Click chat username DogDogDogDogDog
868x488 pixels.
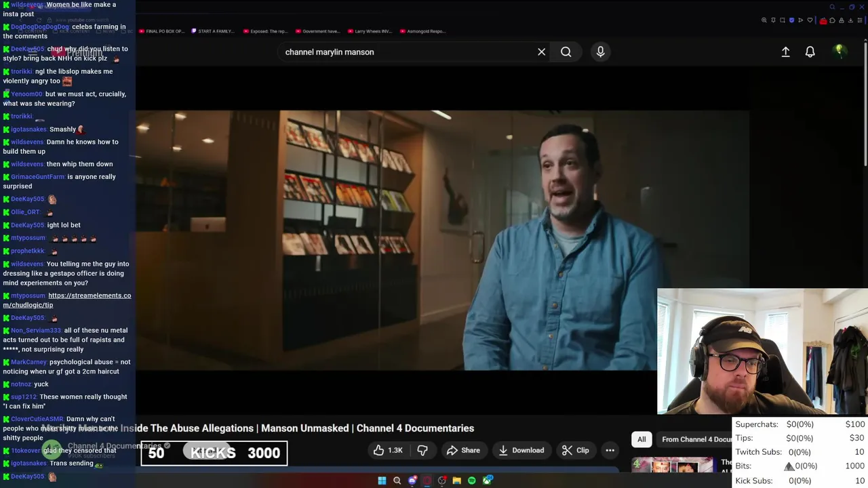40,27
